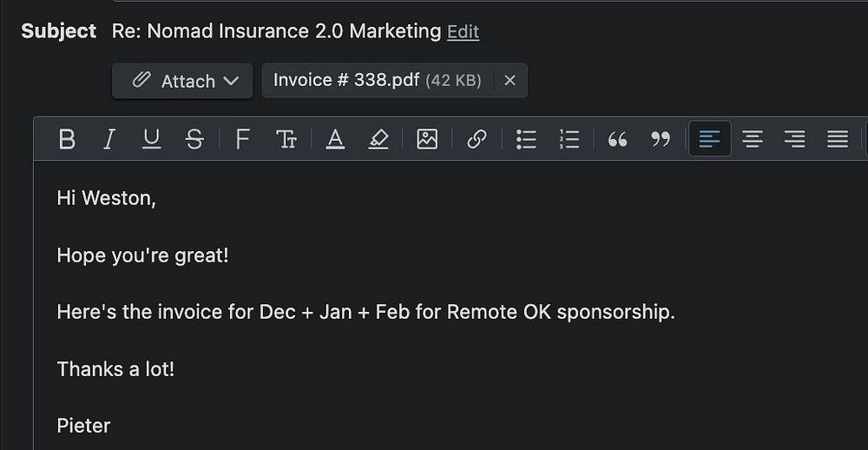Image resolution: width=868 pixels, height=450 pixels.
Task: Change the font size
Action: (286, 139)
